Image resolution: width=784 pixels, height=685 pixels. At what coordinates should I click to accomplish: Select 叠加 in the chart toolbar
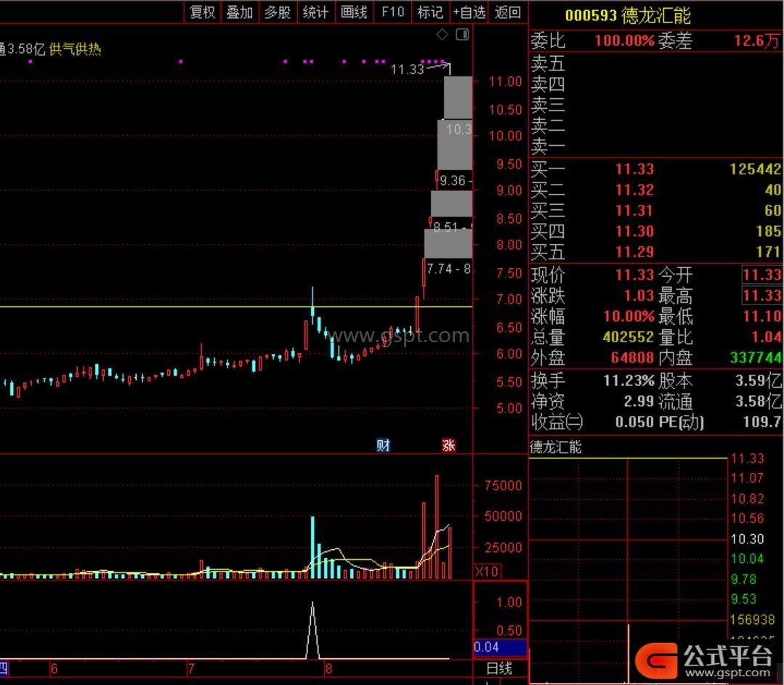[x=240, y=12]
